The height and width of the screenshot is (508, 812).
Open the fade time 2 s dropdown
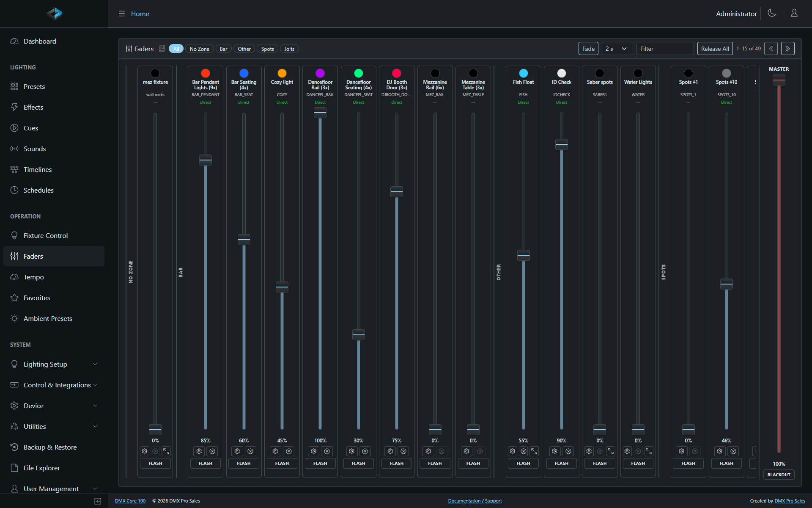(617, 49)
